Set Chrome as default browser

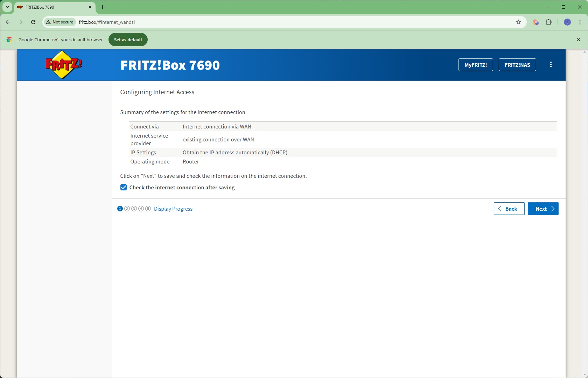pos(128,40)
